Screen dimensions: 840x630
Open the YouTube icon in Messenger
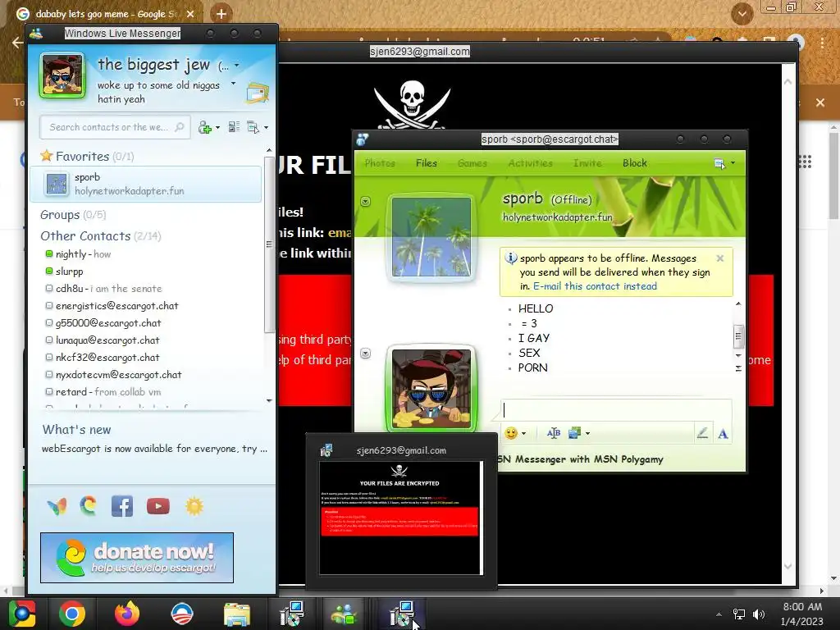point(158,505)
